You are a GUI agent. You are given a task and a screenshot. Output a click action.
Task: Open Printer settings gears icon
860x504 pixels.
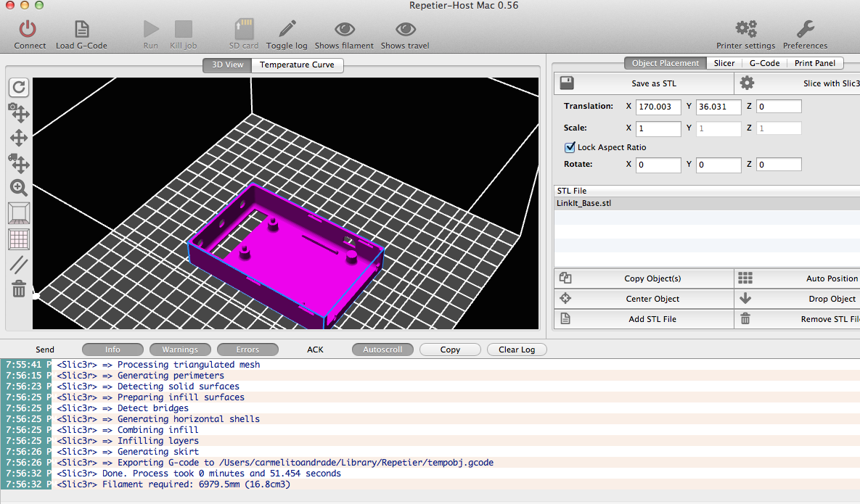click(746, 28)
